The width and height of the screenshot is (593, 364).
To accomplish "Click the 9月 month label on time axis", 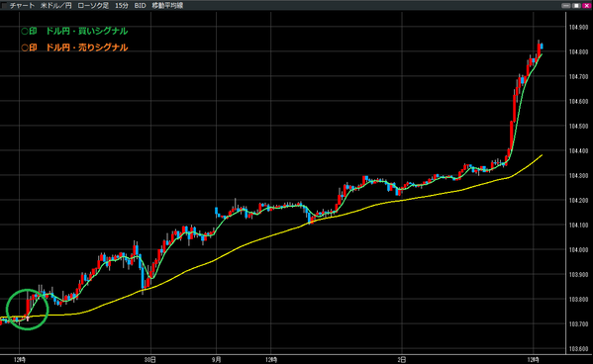I will tap(217, 359).
